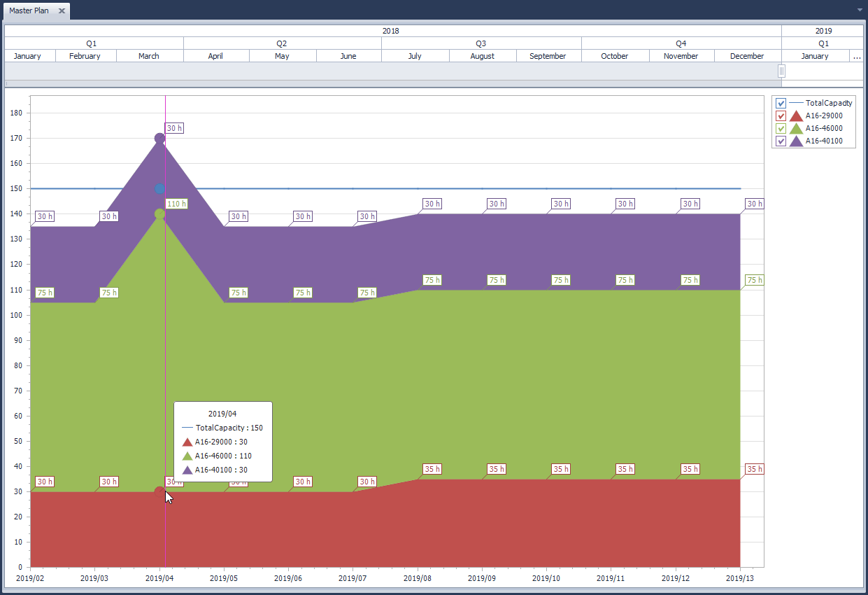Select the purple peak data point at 170
Image resolution: width=868 pixels, height=595 pixels.
point(159,139)
